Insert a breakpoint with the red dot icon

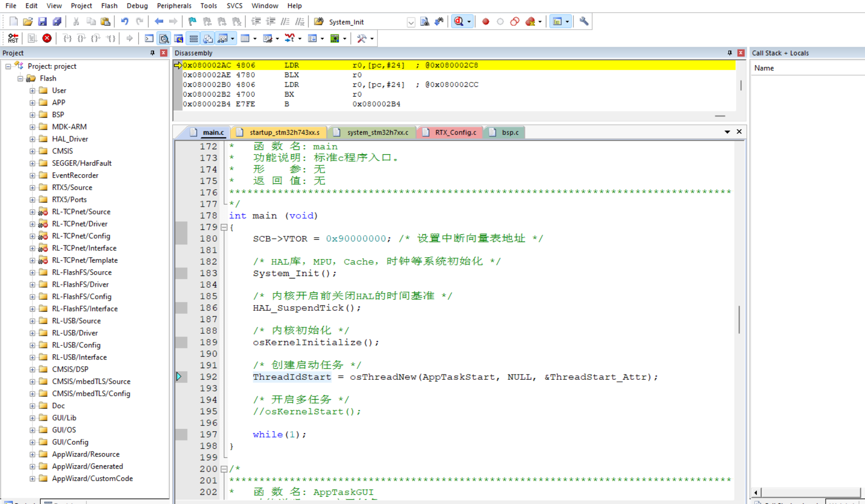(486, 22)
